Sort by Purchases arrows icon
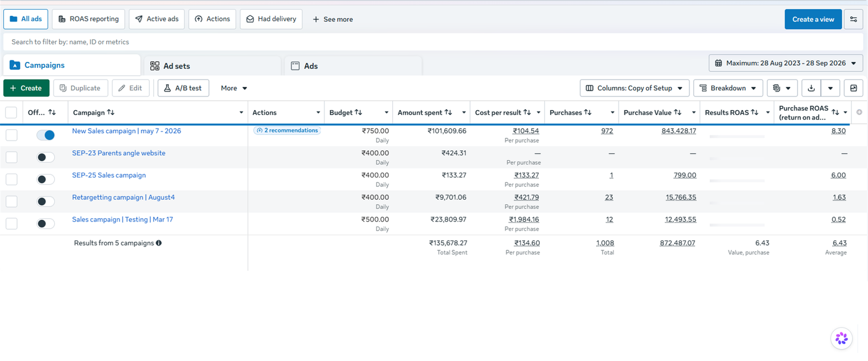The image size is (868, 361). point(588,112)
